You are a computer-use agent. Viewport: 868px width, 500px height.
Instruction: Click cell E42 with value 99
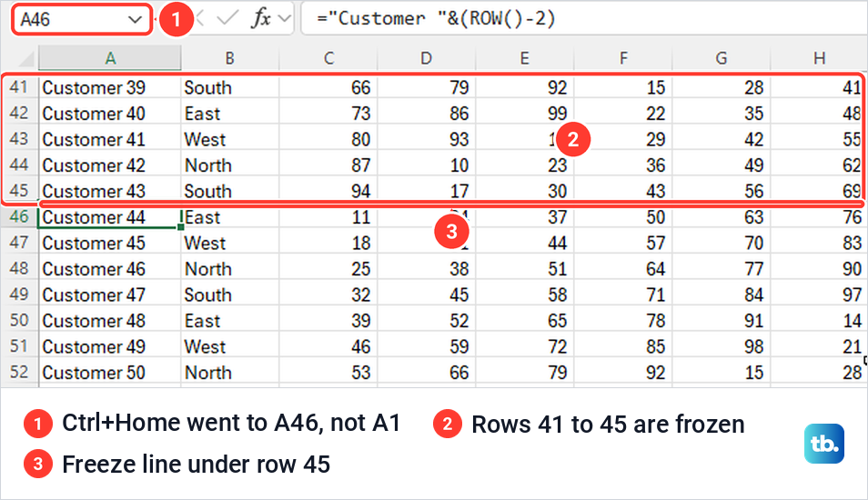click(x=525, y=114)
